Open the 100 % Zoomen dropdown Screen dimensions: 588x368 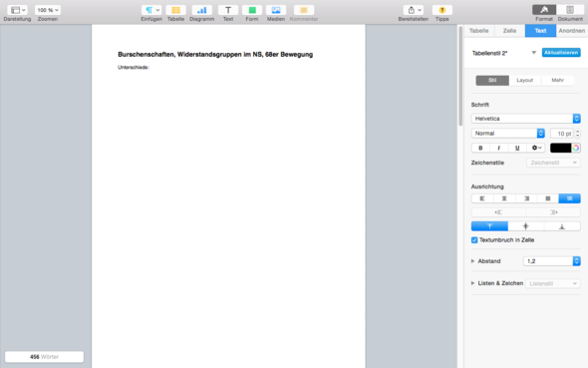[x=48, y=10]
